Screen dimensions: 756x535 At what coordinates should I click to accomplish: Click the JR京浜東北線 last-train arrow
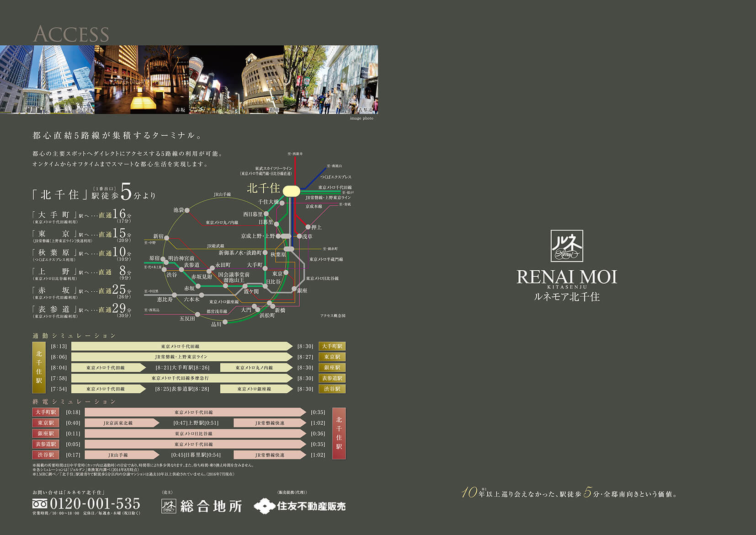122,423
